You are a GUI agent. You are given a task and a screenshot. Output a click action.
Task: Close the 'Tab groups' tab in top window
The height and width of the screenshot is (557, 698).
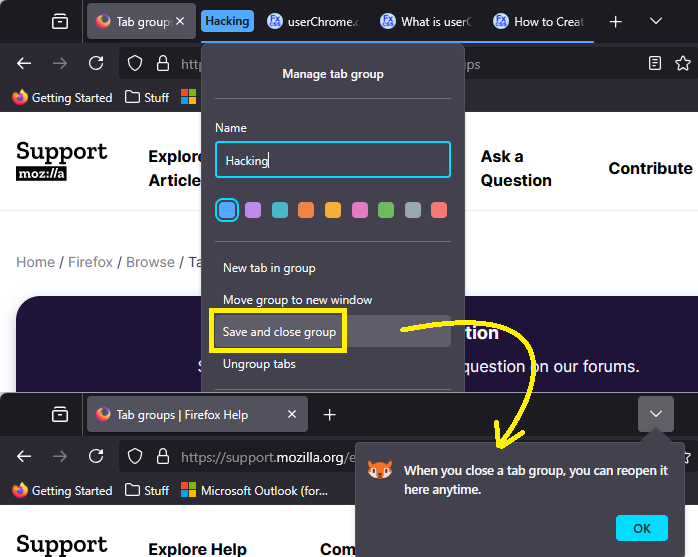tap(180, 21)
